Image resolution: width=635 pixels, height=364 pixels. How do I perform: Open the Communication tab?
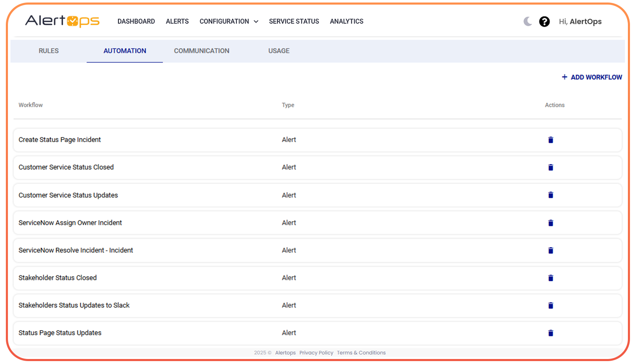point(201,51)
